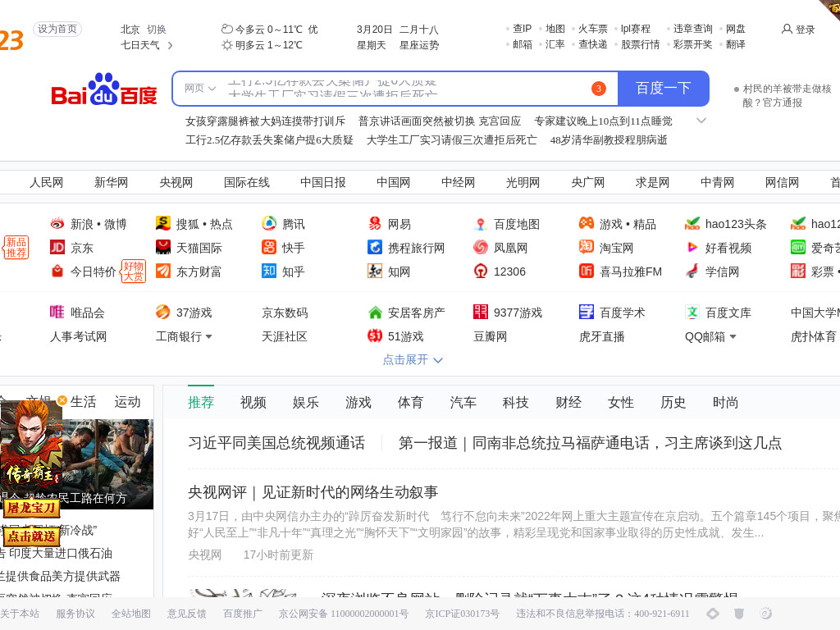Open the 37游戏 icon

(x=163, y=312)
